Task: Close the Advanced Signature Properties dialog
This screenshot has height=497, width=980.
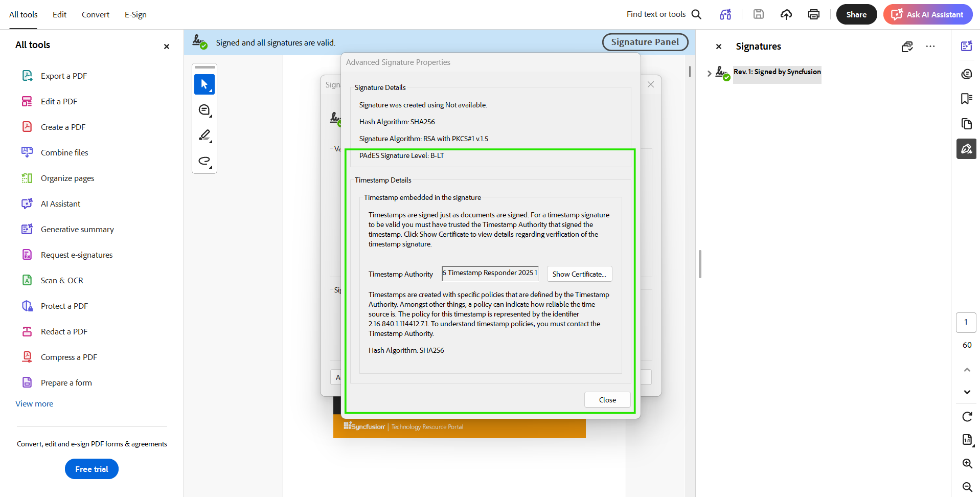Action: tap(607, 400)
